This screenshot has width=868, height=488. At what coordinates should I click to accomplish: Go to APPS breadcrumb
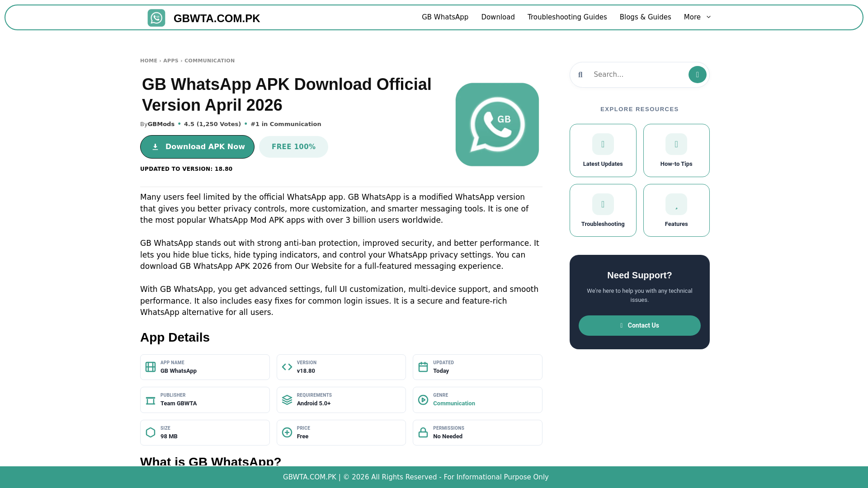pos(171,61)
